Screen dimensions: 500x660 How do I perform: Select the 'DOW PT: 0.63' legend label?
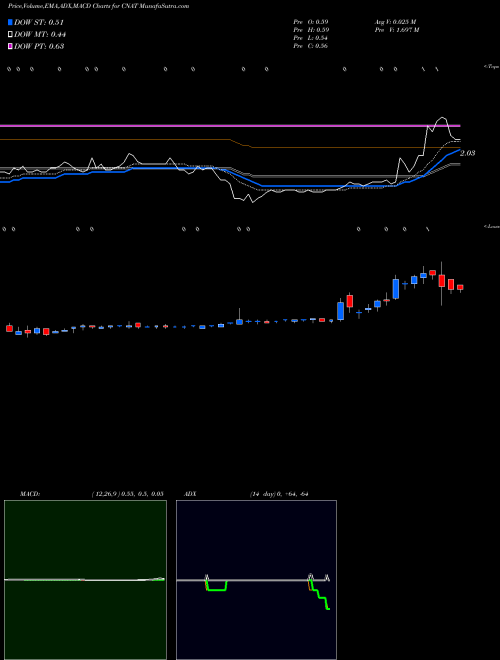(39, 46)
